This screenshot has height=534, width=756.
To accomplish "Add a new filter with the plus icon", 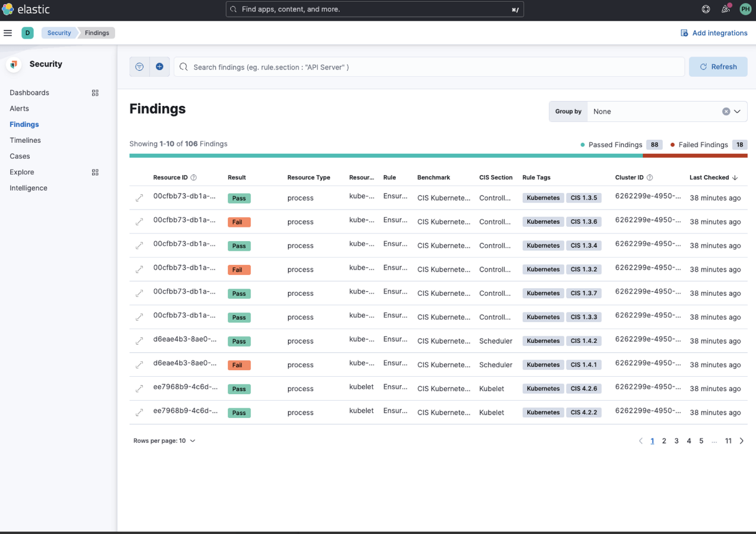I will tap(160, 66).
